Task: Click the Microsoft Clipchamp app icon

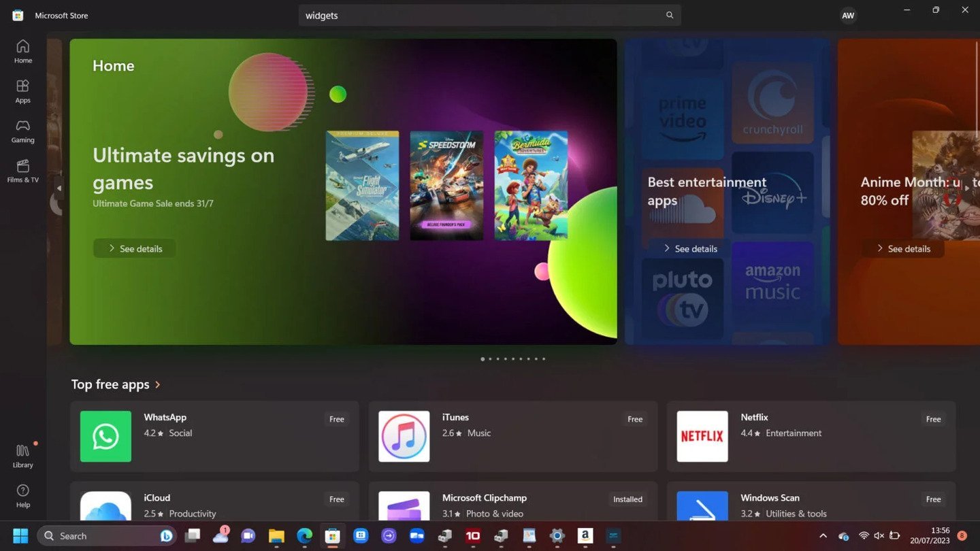Action: [x=404, y=505]
